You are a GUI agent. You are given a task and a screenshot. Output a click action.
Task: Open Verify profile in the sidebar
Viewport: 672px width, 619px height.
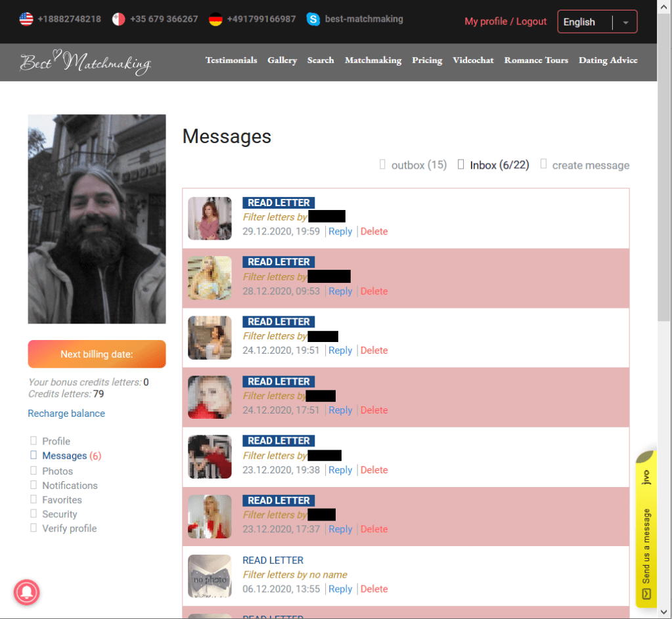coord(69,528)
